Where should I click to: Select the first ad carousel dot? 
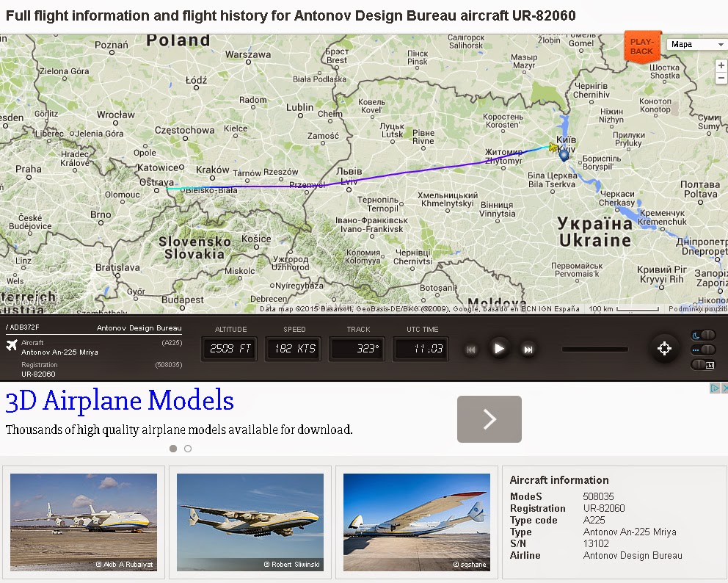coord(173,449)
